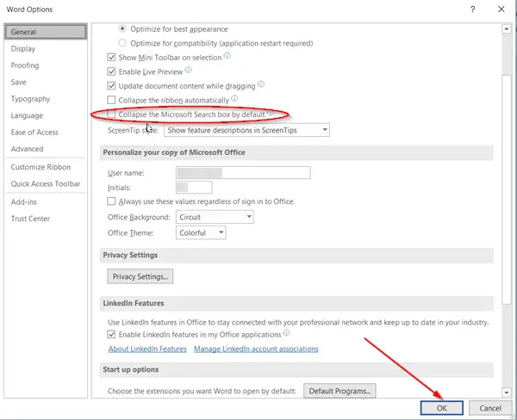Click the Default Programs button
This screenshot has height=420, width=517.
(x=339, y=391)
